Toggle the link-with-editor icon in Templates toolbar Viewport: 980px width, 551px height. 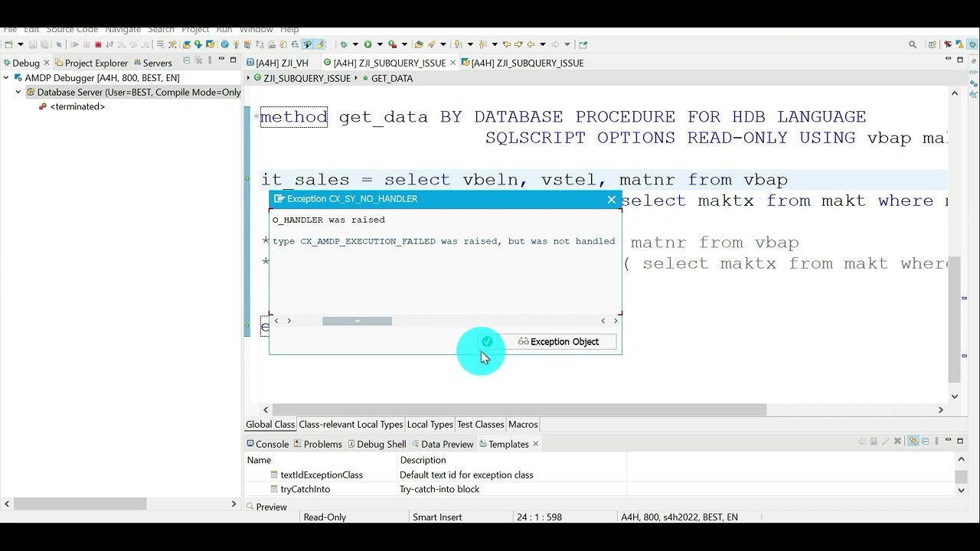(x=913, y=442)
